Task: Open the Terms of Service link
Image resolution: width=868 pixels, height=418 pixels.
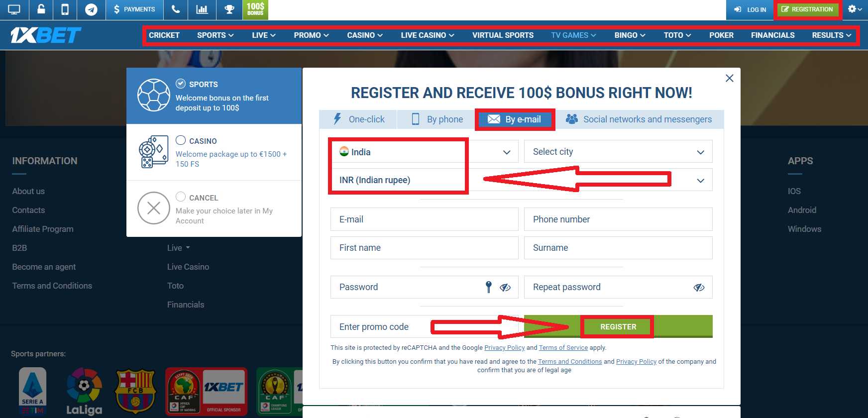Action: [563, 348]
